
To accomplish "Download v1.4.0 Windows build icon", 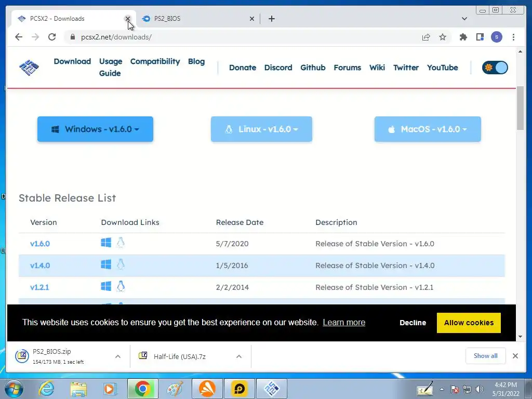I will tap(106, 264).
